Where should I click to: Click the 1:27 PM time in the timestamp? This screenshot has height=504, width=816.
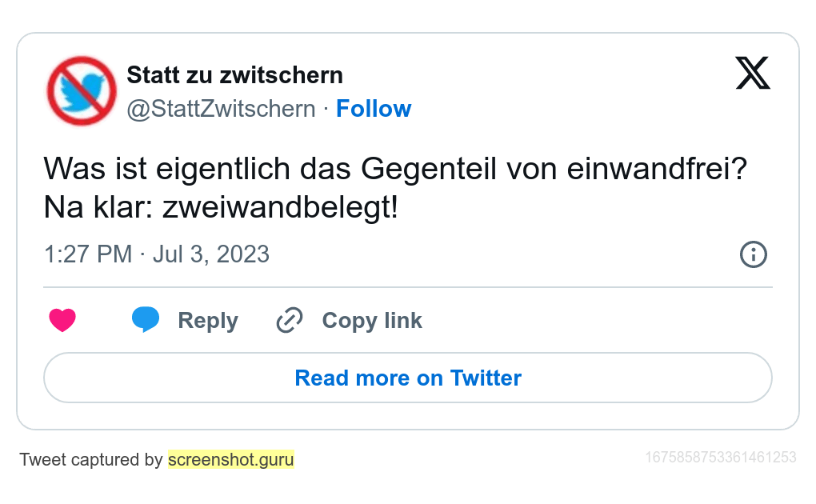tap(88, 254)
